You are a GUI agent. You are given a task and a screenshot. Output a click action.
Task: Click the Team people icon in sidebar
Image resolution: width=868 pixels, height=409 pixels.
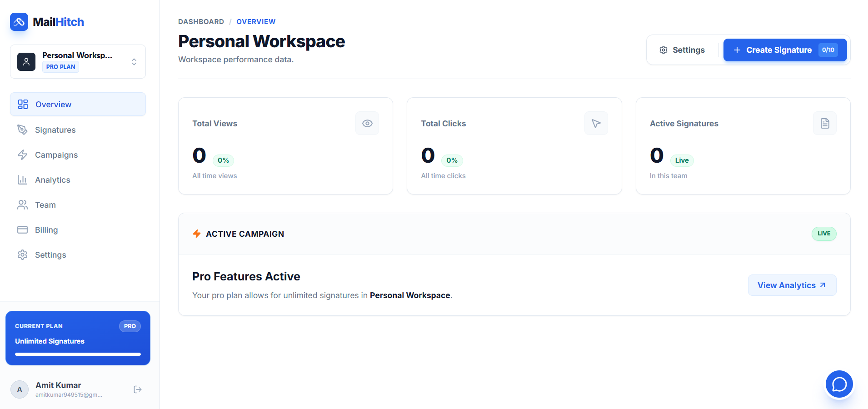(22, 204)
